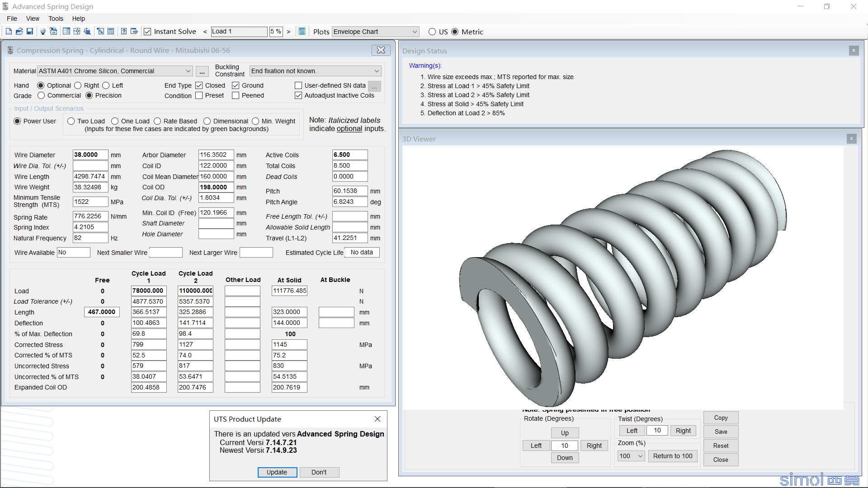Open the Tools menu
This screenshot has height=488, width=868.
tap(56, 19)
